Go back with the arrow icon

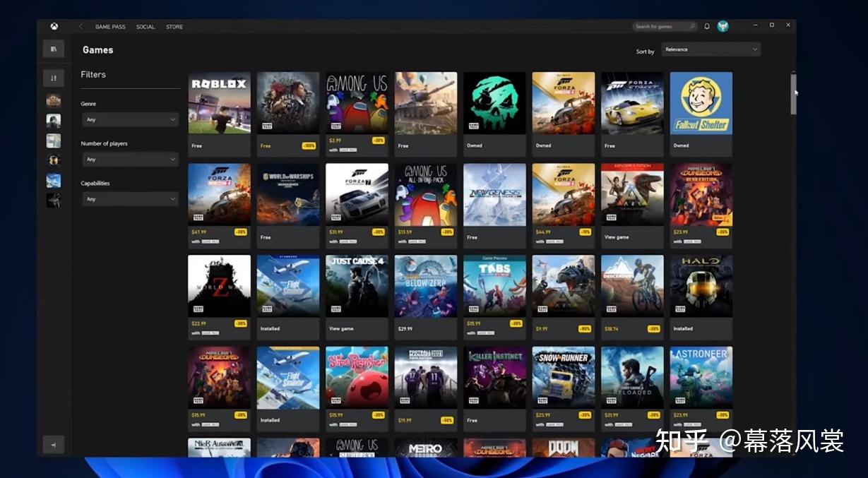(x=81, y=27)
